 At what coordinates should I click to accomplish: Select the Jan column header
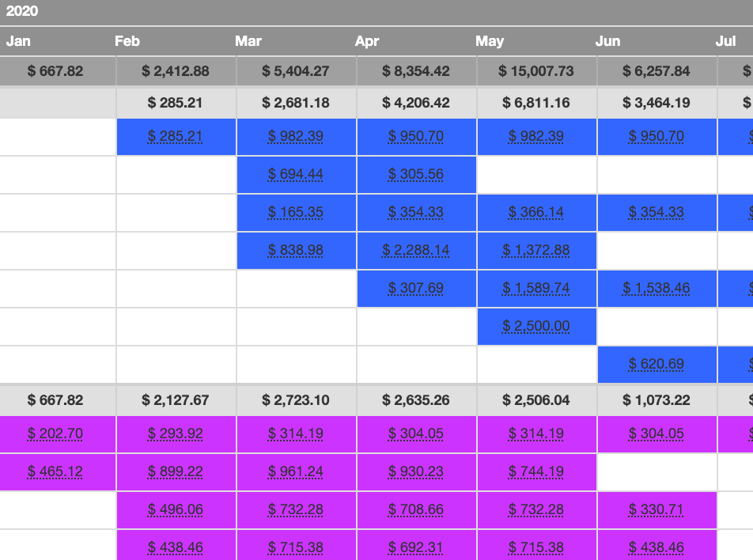(x=19, y=41)
